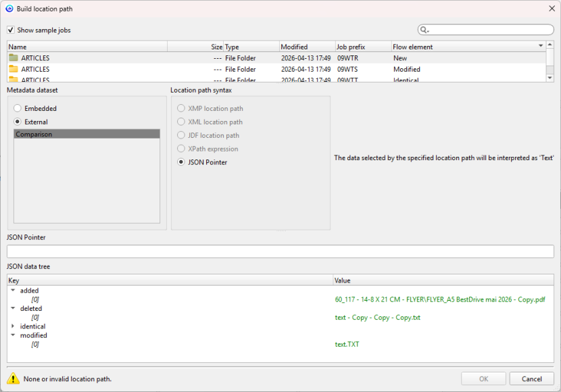Uncheck Show sample jobs checkbox

coord(11,30)
